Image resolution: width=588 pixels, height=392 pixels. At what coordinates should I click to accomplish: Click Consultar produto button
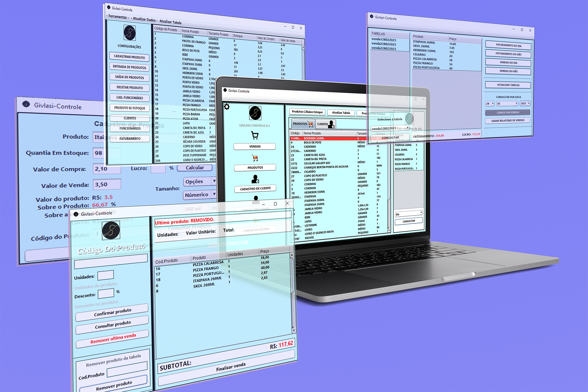coord(113,324)
